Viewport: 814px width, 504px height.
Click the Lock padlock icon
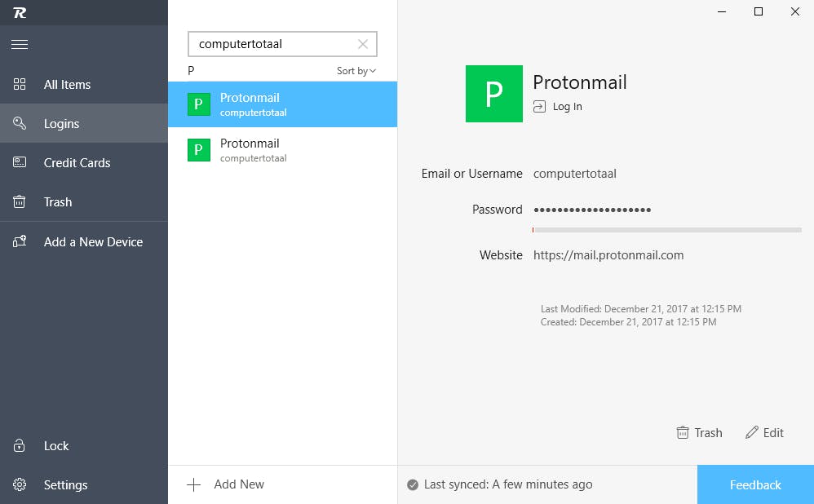[20, 446]
